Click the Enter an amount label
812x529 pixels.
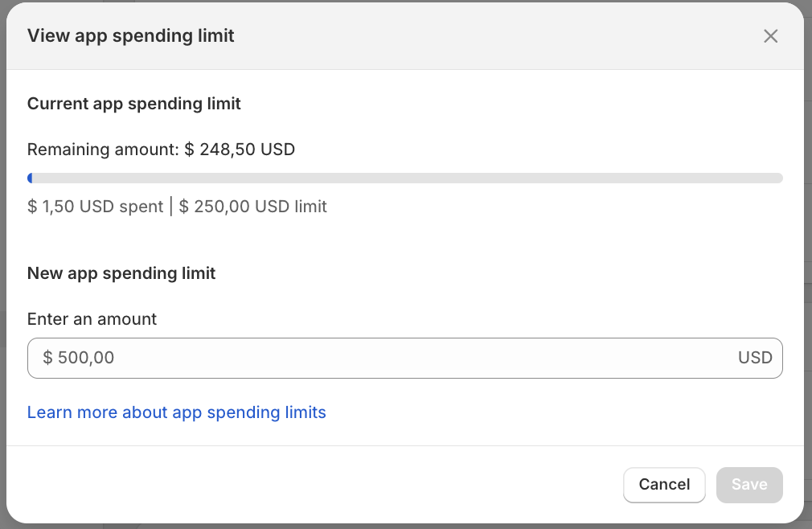pyautogui.click(x=92, y=319)
